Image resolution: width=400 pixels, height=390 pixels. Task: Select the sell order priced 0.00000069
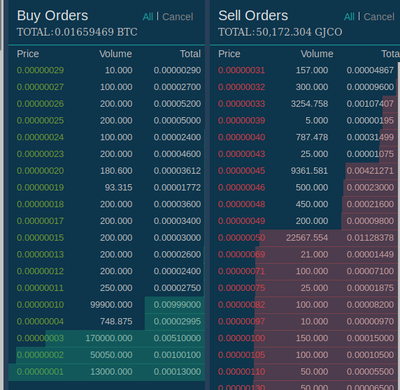(x=305, y=254)
